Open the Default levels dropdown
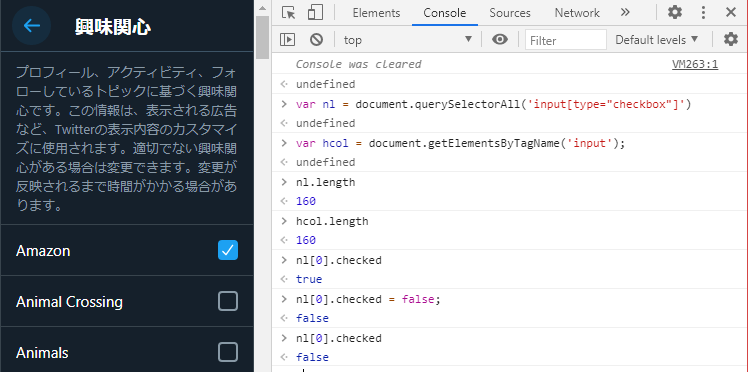Viewport: 748px width, 372px height. pos(656,40)
